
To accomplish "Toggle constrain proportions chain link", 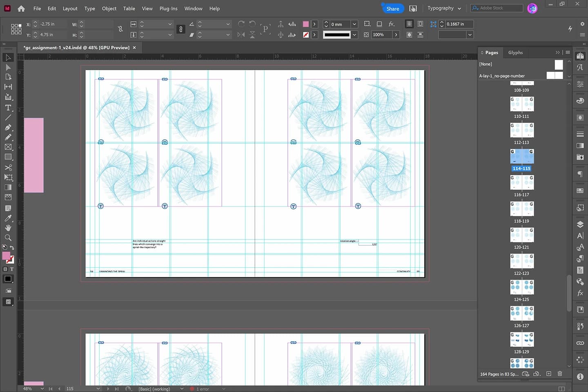I will point(181,29).
